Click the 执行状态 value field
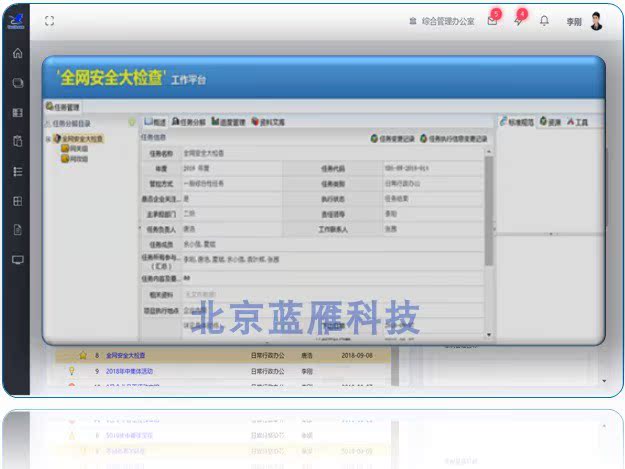Screen dimensions: 625x469 point(433,198)
